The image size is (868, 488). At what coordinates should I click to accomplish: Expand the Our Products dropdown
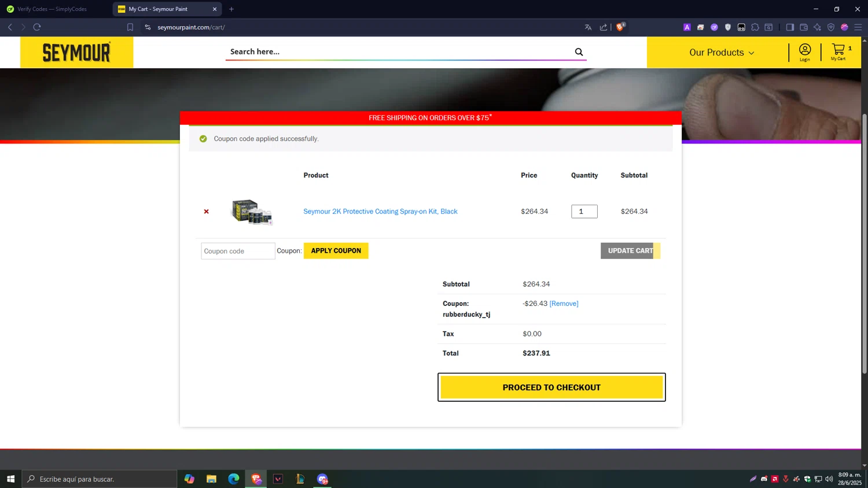[722, 53]
